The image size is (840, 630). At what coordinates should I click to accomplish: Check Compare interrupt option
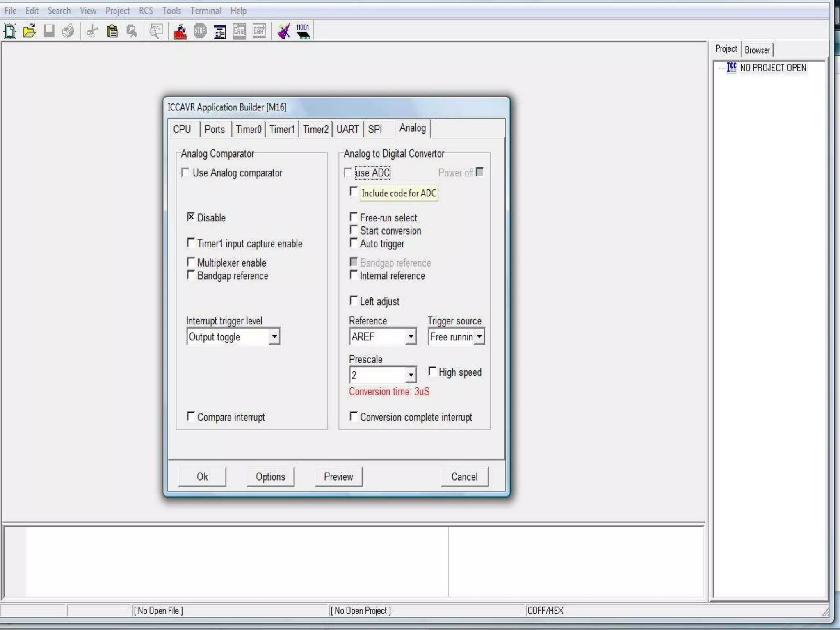pos(191,416)
